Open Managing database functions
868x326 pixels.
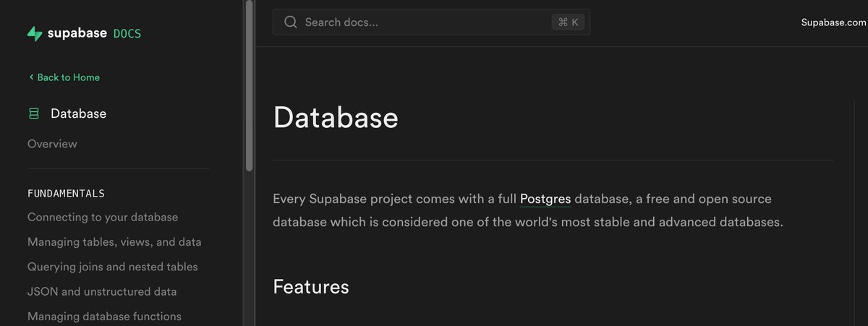[x=104, y=317]
